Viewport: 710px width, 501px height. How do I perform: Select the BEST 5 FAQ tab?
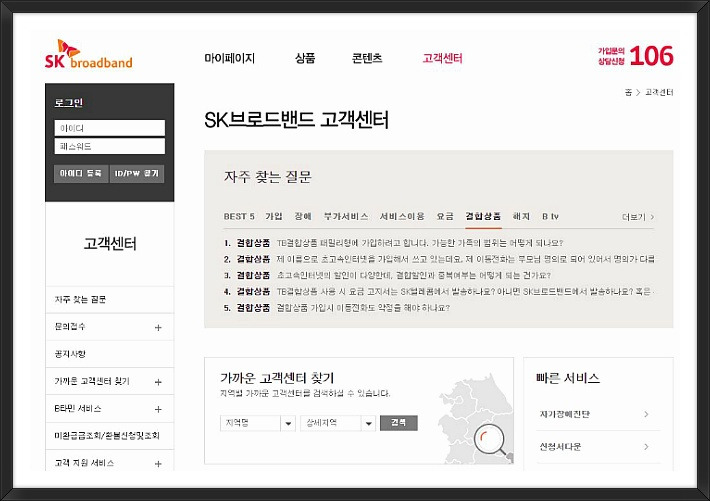click(x=239, y=217)
